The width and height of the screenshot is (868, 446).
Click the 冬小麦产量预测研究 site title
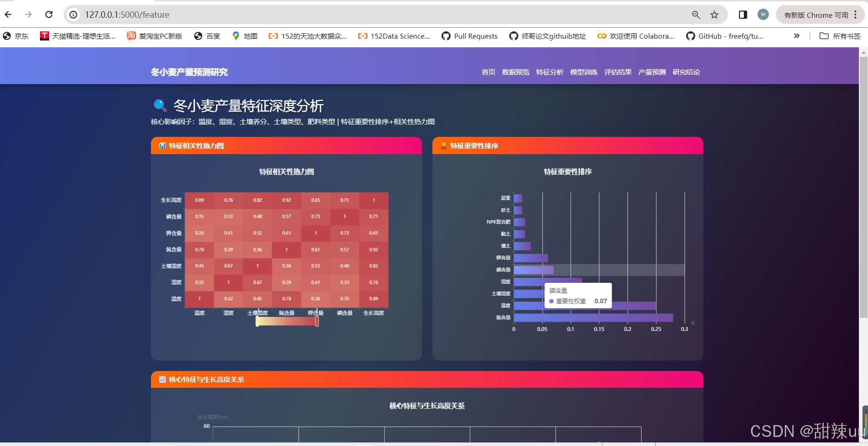[x=189, y=72]
